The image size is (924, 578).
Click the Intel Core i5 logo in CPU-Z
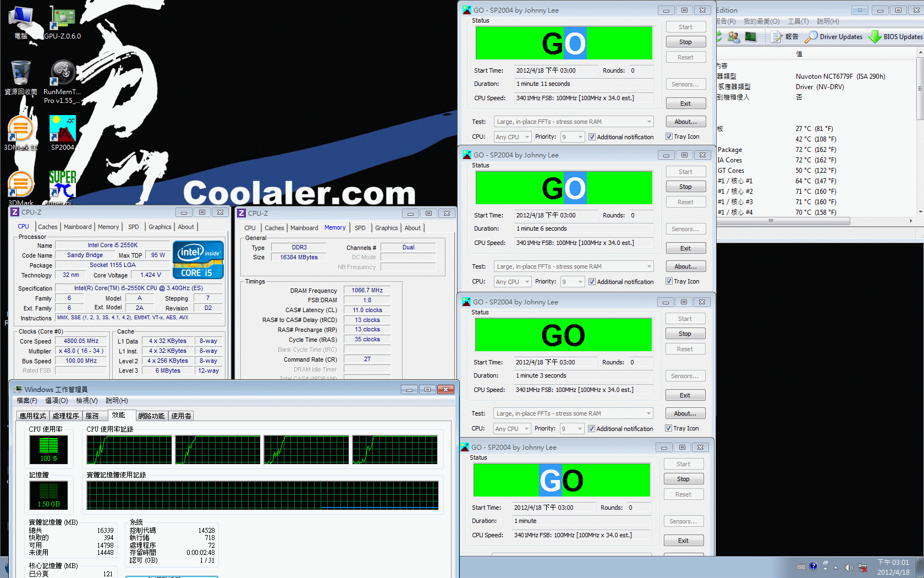coord(198,259)
